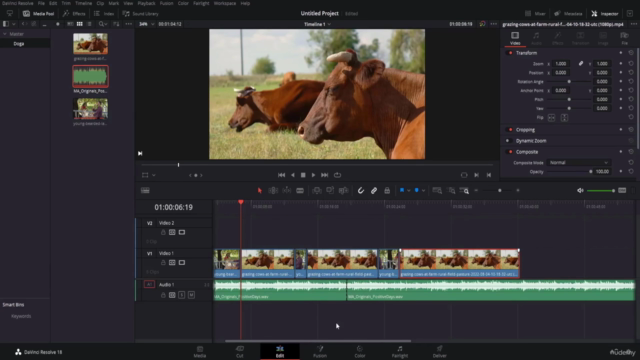
Task: Toggle the Inspector panel button
Action: pos(604,13)
